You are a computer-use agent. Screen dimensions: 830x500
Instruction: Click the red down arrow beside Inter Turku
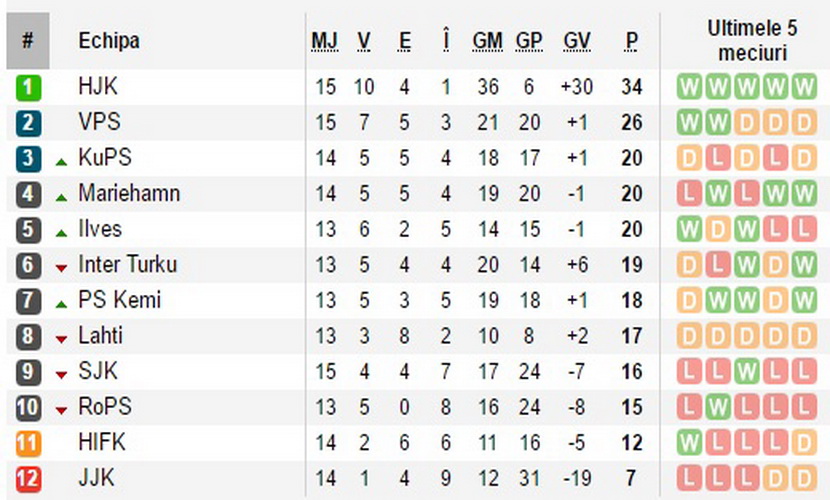click(61, 269)
